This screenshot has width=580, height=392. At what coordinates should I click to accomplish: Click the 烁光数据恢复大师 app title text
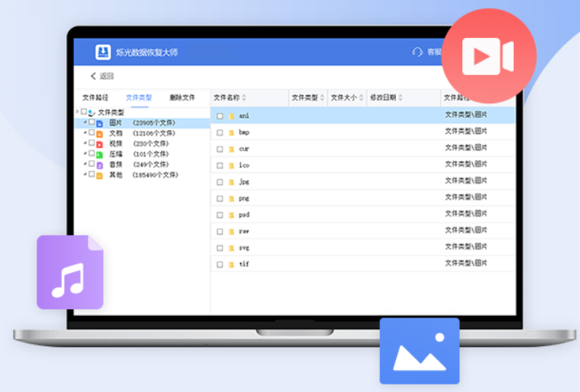(x=147, y=52)
